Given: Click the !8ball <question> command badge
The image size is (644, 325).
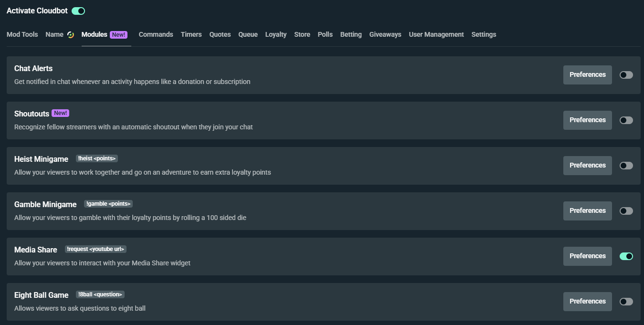Looking at the screenshot, I should pos(100,294).
